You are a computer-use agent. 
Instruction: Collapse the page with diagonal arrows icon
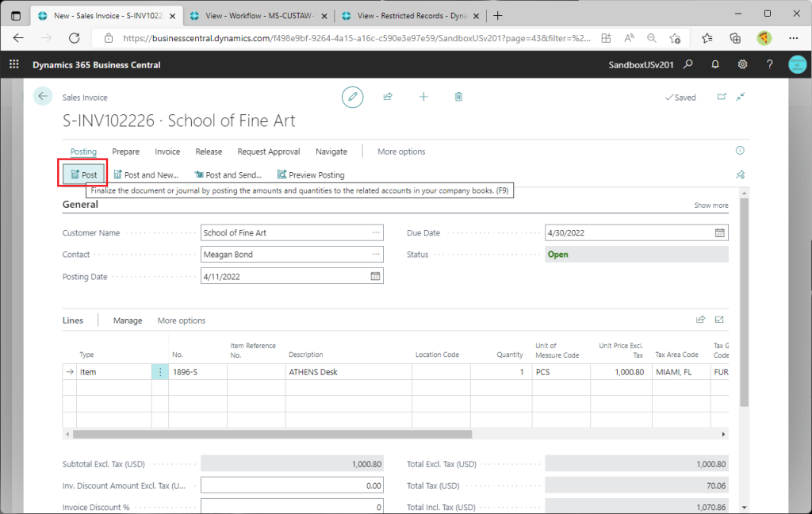[x=741, y=97]
